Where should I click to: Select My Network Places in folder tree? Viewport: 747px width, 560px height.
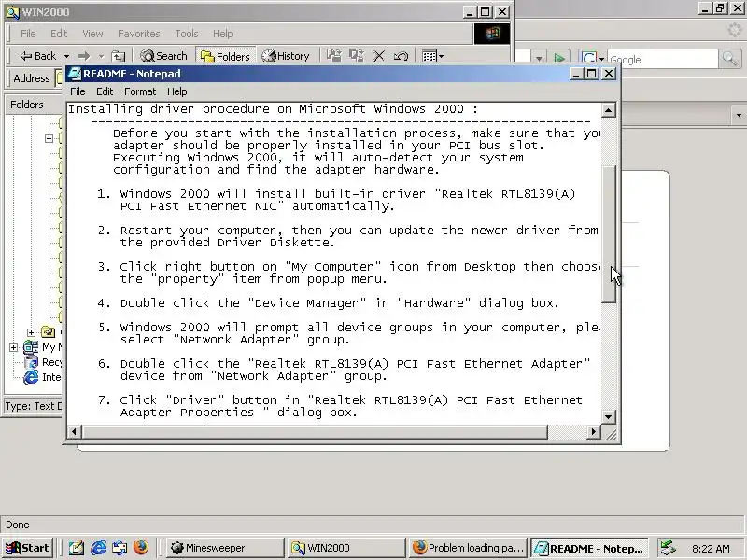[x=43, y=347]
